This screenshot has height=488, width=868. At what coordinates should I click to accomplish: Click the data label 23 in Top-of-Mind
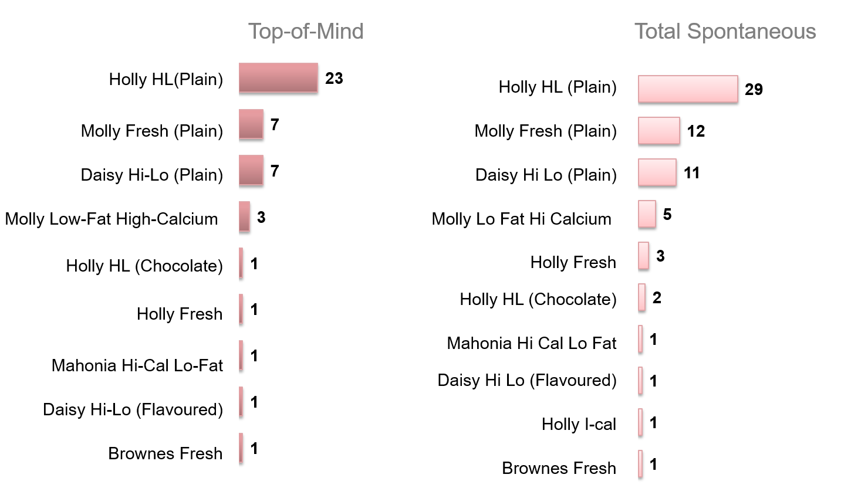[334, 79]
